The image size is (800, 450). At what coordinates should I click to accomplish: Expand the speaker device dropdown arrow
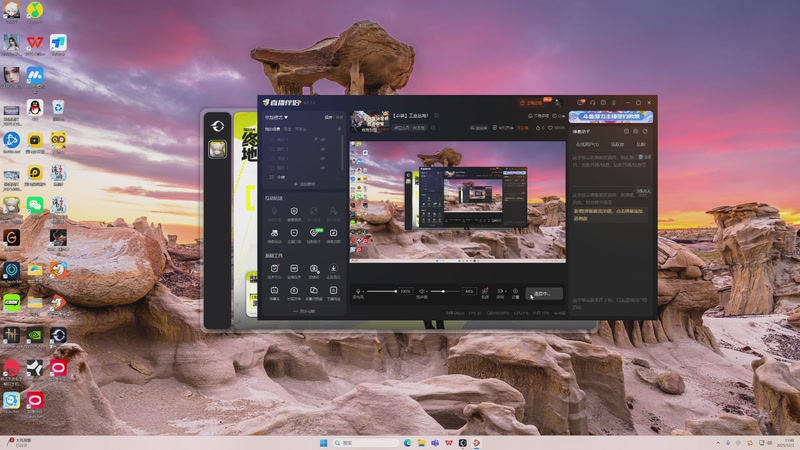pos(427,291)
